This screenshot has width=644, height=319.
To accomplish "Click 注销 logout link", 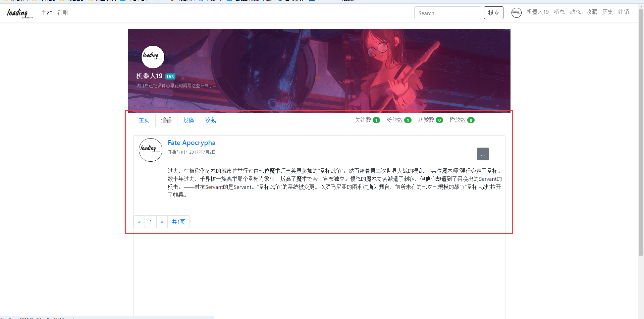I will tap(624, 12).
